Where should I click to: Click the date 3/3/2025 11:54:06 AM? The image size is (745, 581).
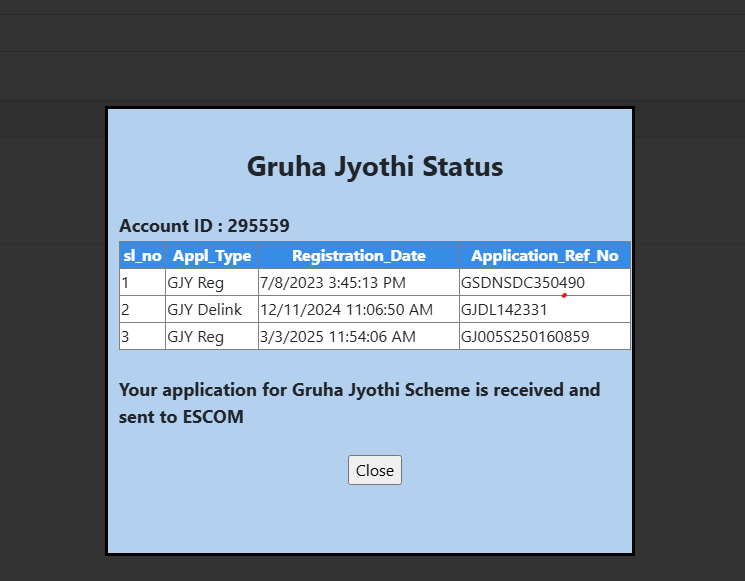click(x=338, y=337)
